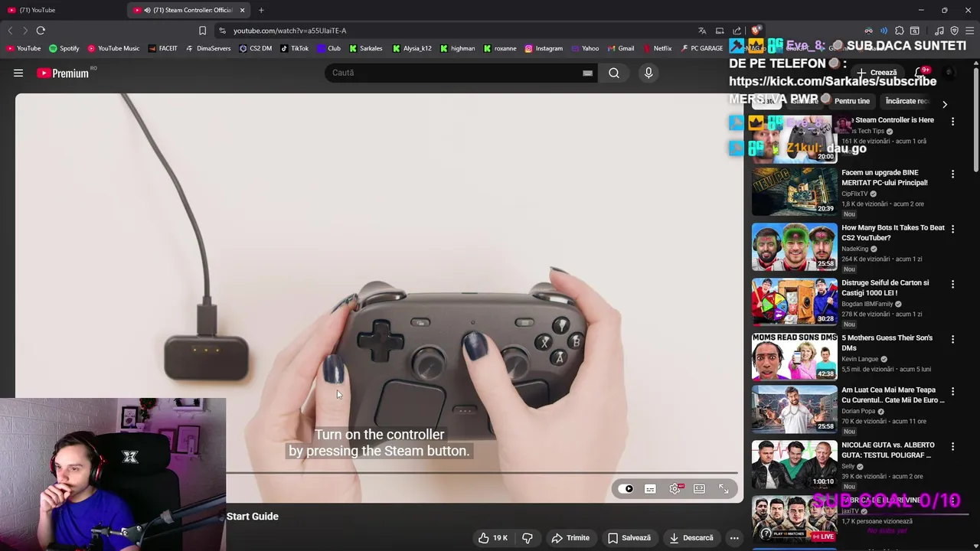Click the 'Creează' create button

pos(877,73)
